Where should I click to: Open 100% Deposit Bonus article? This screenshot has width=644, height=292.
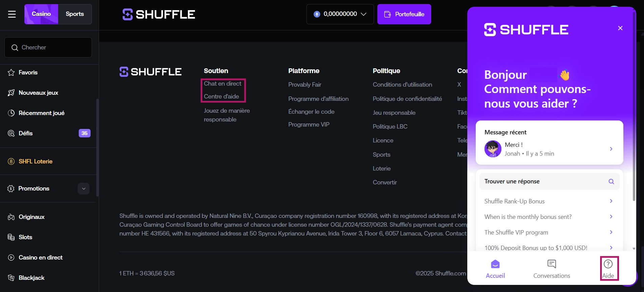(x=549, y=248)
